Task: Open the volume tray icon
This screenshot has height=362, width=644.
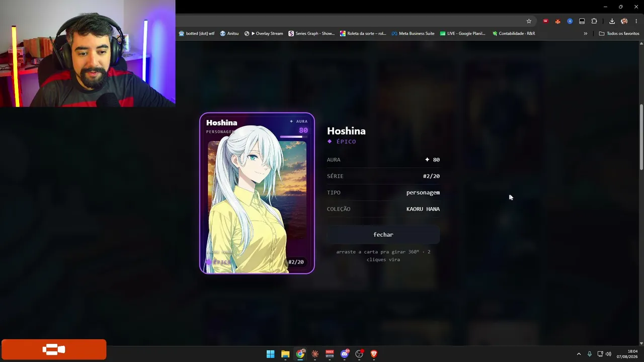Action: coord(608,354)
